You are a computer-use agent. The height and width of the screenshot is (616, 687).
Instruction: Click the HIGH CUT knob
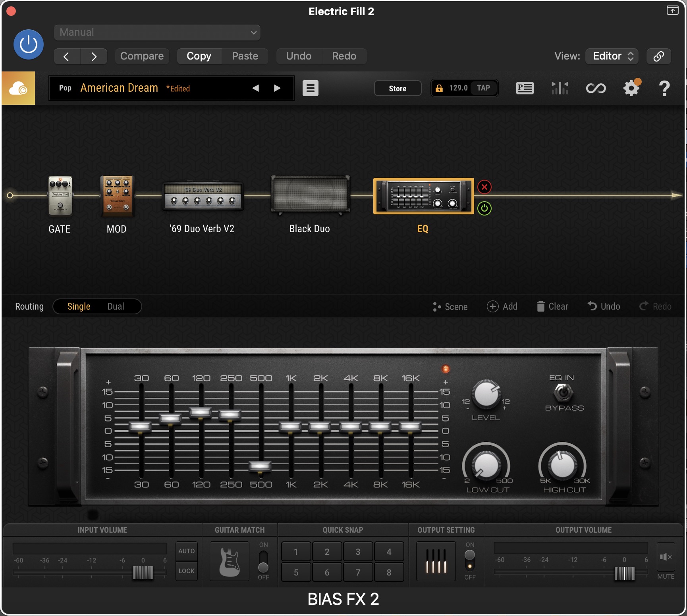click(562, 464)
